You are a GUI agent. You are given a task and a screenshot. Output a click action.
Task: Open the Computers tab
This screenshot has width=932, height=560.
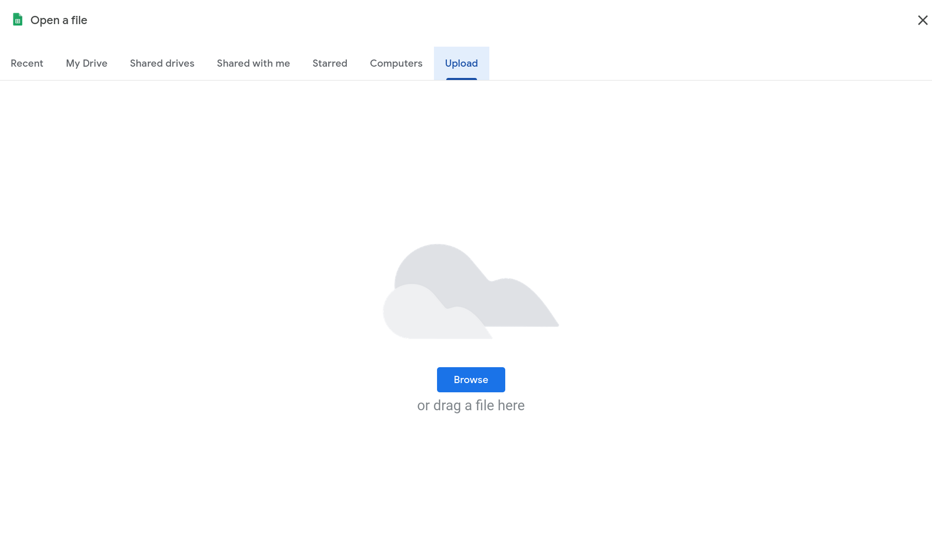[x=395, y=63]
